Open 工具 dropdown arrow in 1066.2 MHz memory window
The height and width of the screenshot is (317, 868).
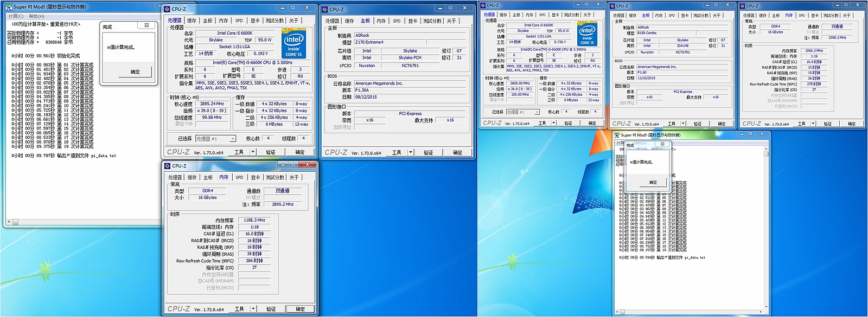pyautogui.click(x=814, y=124)
